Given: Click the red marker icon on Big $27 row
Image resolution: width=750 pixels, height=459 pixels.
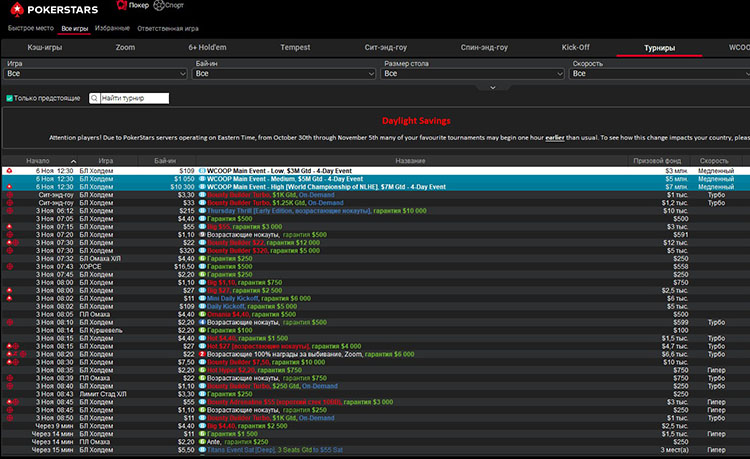Looking at the screenshot, I should pyautogui.click(x=9, y=290).
